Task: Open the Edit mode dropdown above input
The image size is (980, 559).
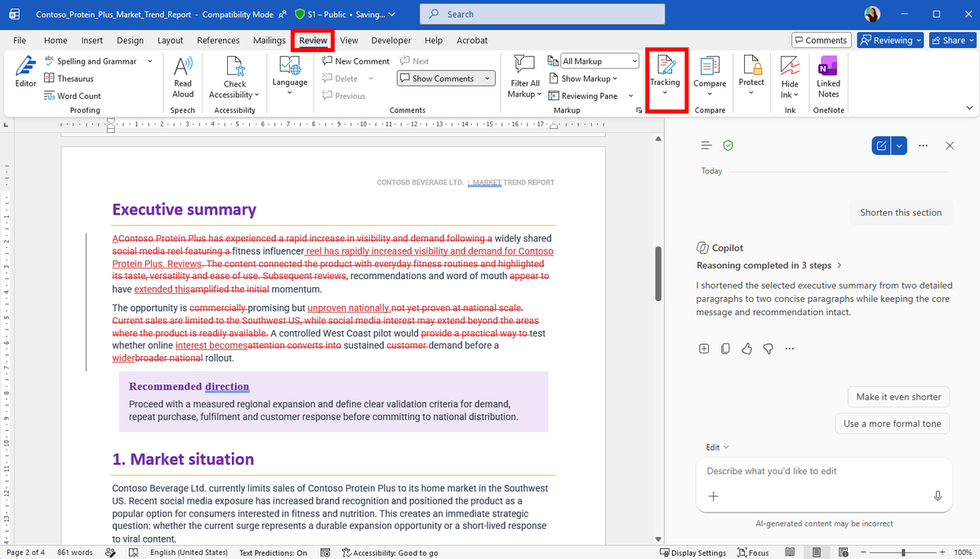Action: click(718, 447)
